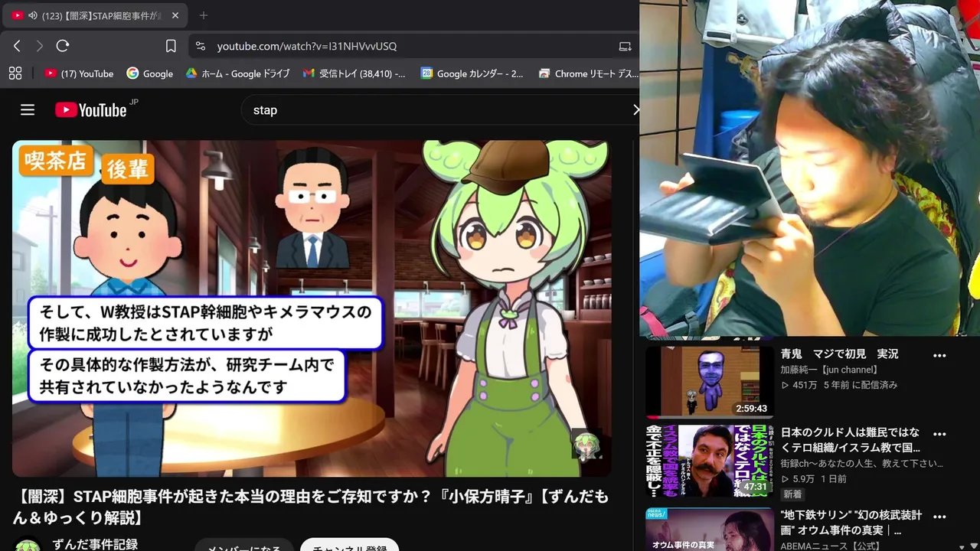Open the "地下鉄サリン" 幻の核武装計画 title
This screenshot has height=551, width=980.
click(x=851, y=522)
